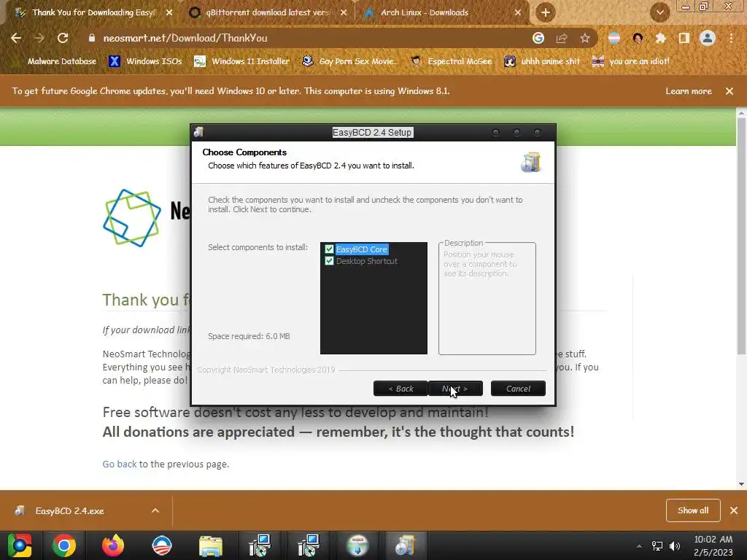Toggle the Desktop Shortcut checkbox
This screenshot has height=560, width=747.
click(329, 261)
